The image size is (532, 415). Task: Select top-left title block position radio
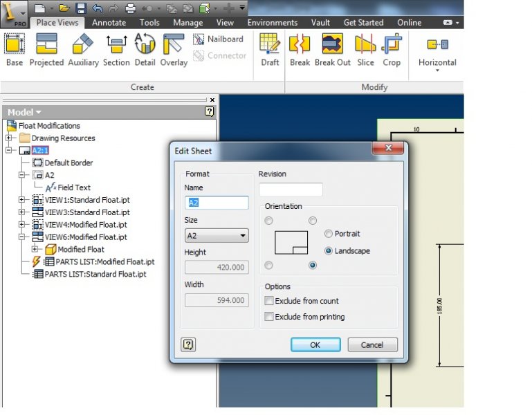(x=268, y=221)
